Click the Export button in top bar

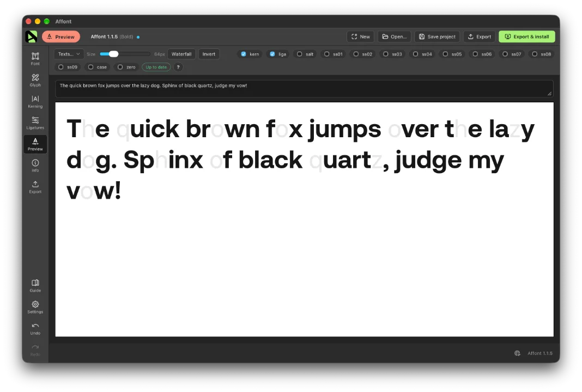(x=479, y=36)
